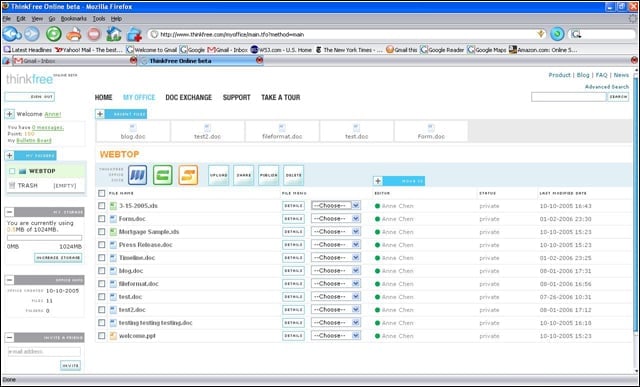Collapse the Invite a Friend panel

coord(9,338)
